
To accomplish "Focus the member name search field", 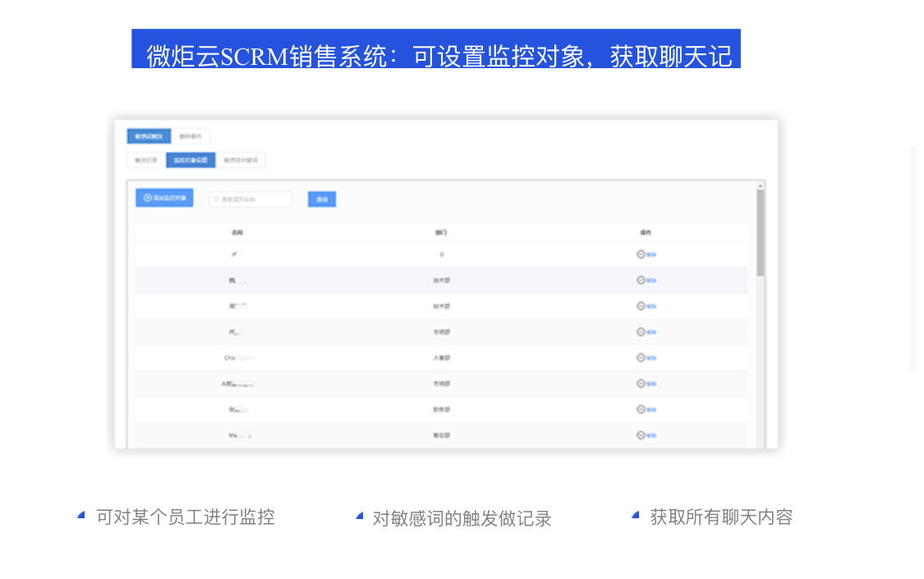I will point(251,199).
